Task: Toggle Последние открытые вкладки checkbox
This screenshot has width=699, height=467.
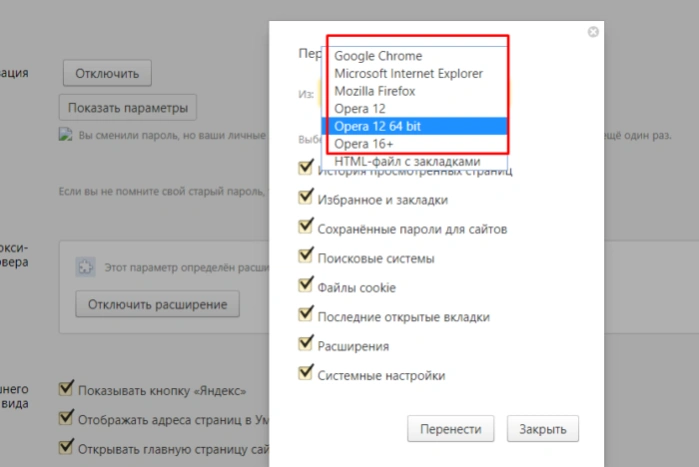Action: pos(305,314)
